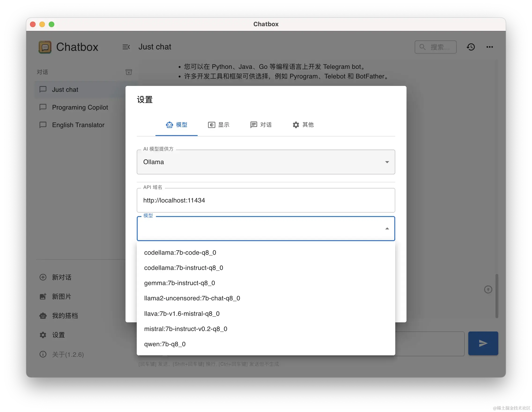532x412 pixels.
Task: Send message with the paper plane button
Action: tap(483, 343)
